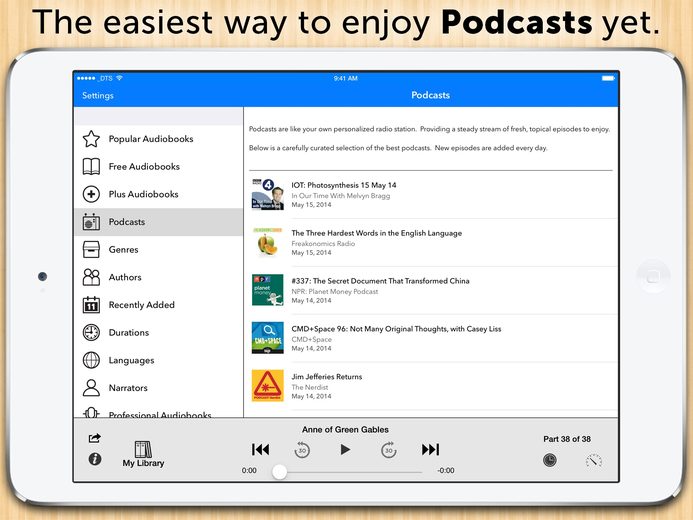Open the playback speed gauge icon
Image resolution: width=693 pixels, height=520 pixels.
[x=594, y=460]
